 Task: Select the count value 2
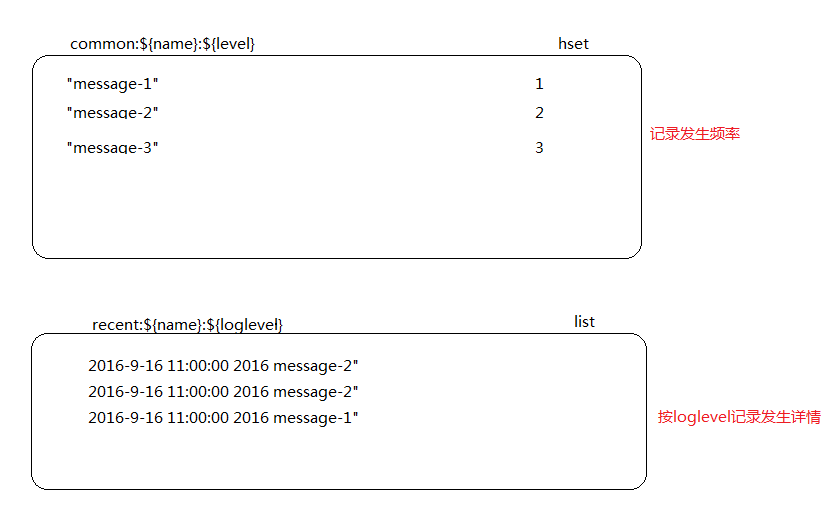coord(539,113)
